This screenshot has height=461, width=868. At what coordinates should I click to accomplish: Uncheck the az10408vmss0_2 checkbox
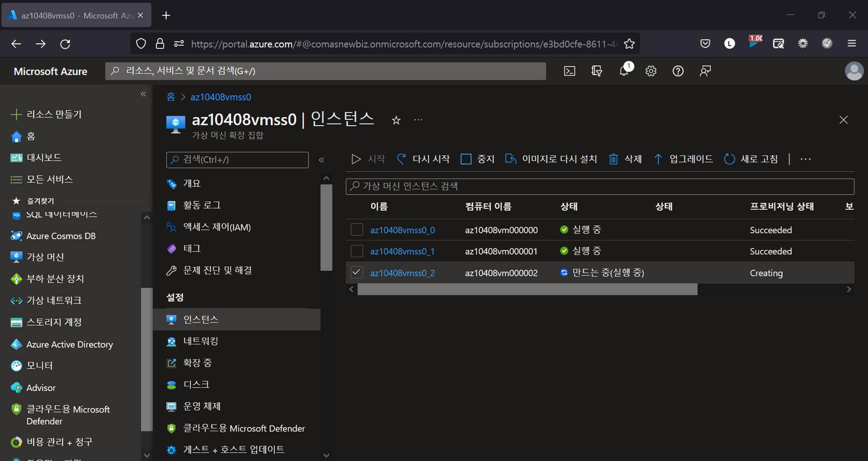pos(357,272)
